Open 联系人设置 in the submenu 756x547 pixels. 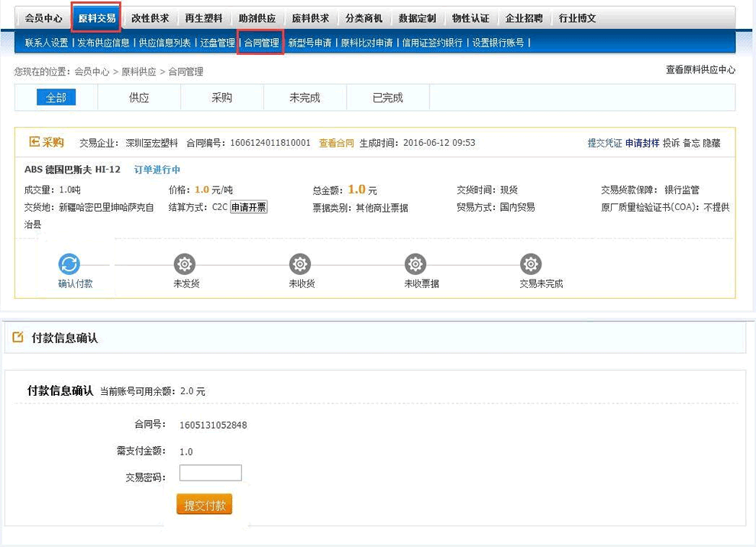[47, 43]
